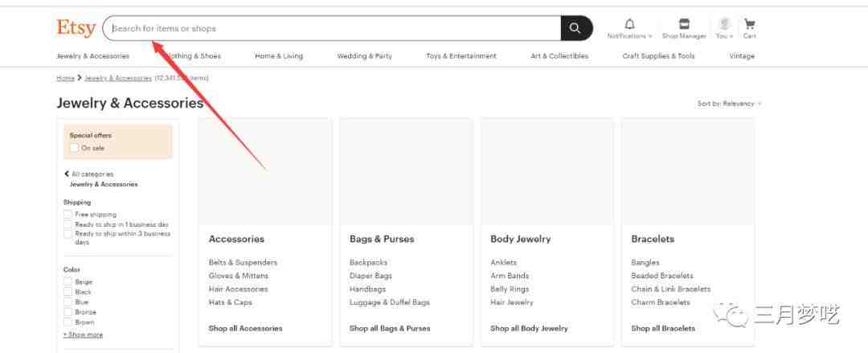Enable the On sale checkbox
This screenshot has height=353, width=868.
(x=74, y=148)
